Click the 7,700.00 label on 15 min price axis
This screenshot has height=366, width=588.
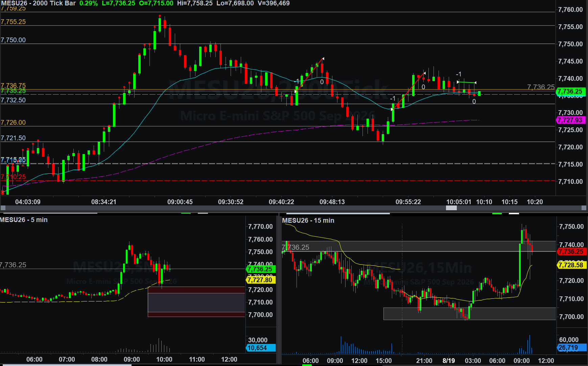pyautogui.click(x=571, y=317)
